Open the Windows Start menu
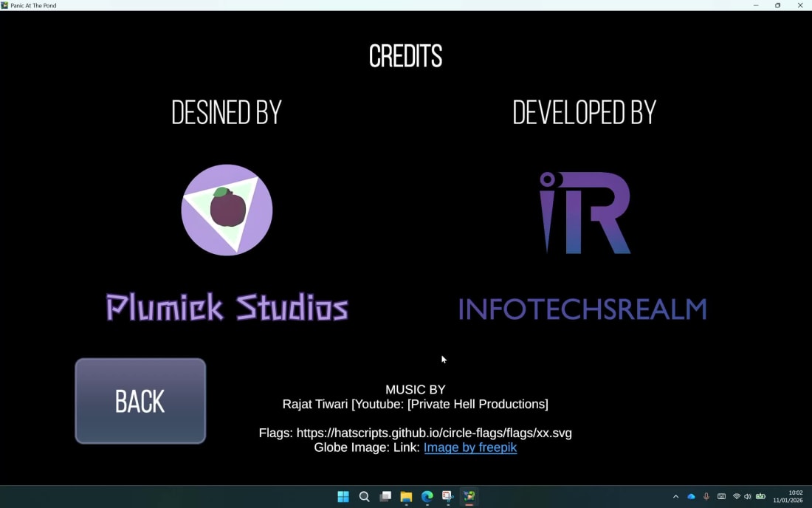 click(343, 497)
